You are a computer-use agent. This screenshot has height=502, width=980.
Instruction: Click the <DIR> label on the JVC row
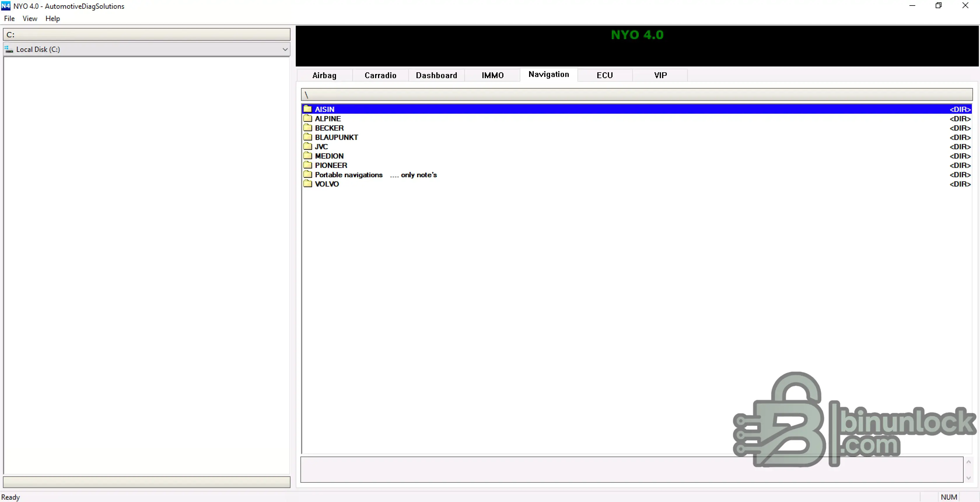click(960, 147)
